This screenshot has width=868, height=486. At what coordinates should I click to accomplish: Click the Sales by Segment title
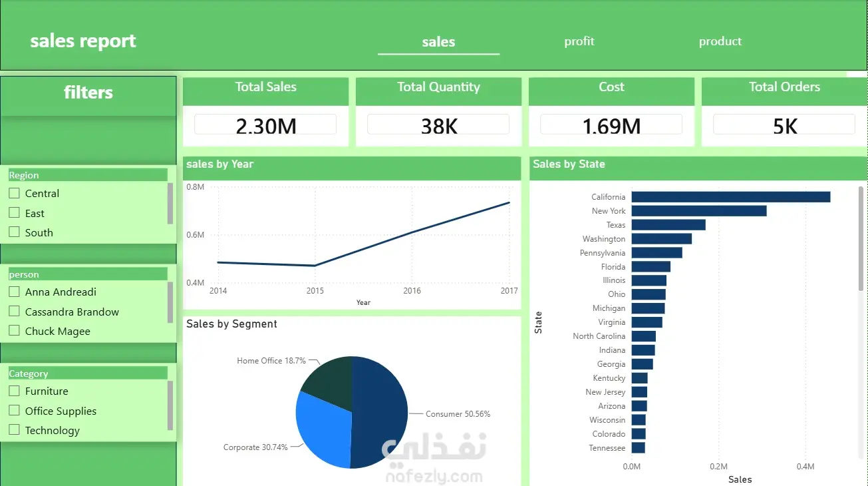(231, 324)
